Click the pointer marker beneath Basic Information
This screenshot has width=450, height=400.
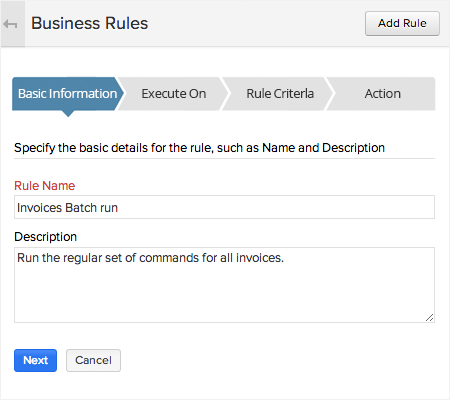coord(68,113)
